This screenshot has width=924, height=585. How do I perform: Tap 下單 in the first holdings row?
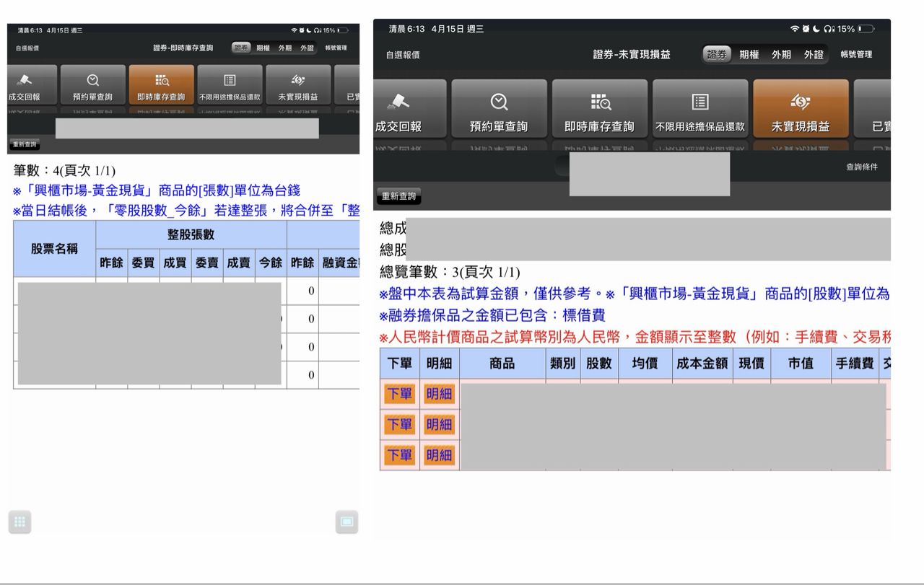tap(399, 394)
